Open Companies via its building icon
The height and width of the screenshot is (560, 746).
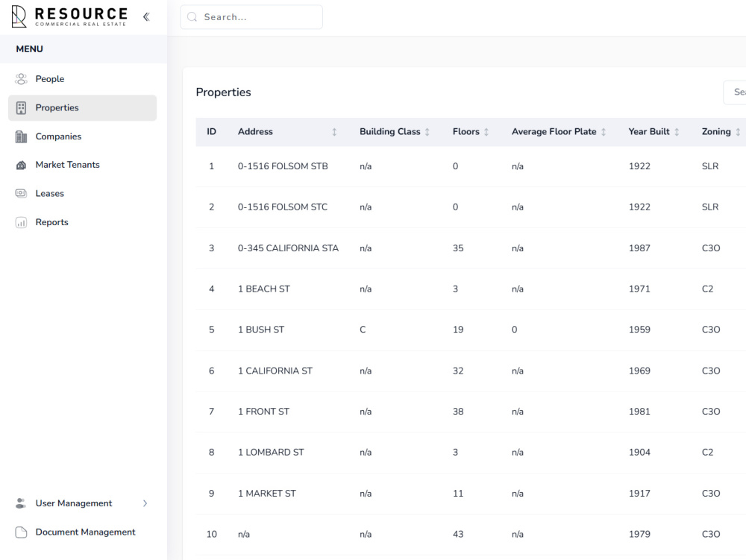(x=21, y=136)
